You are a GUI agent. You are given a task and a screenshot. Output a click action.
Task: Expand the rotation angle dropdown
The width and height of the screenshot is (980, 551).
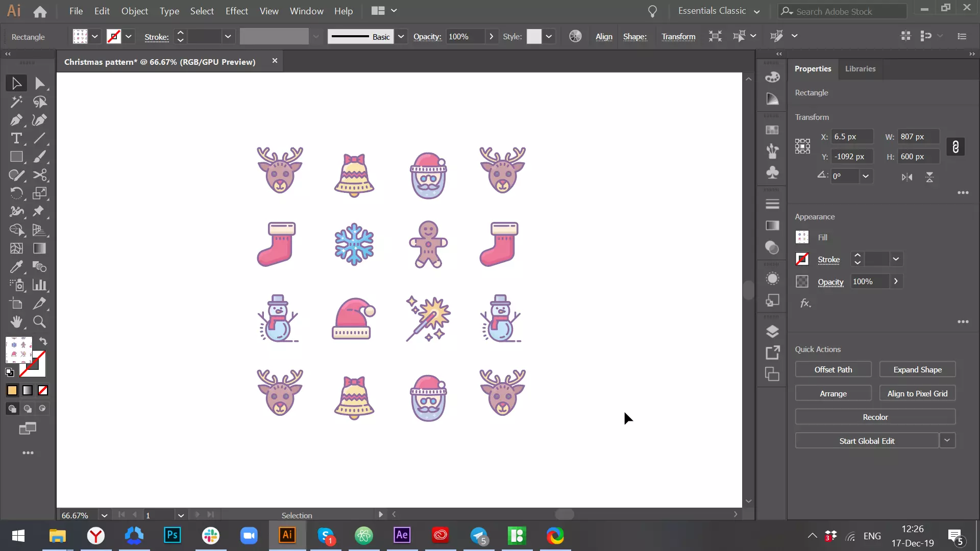coord(866,177)
